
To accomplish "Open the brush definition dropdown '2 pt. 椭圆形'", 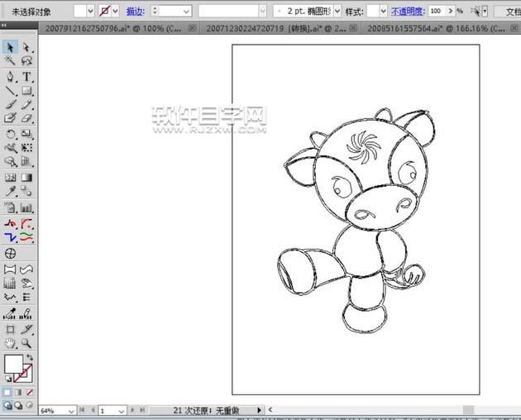I will 337,12.
